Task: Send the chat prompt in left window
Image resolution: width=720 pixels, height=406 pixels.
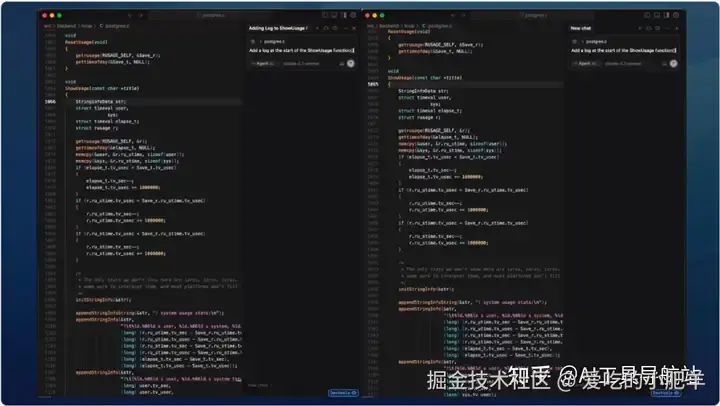Action: (351, 63)
